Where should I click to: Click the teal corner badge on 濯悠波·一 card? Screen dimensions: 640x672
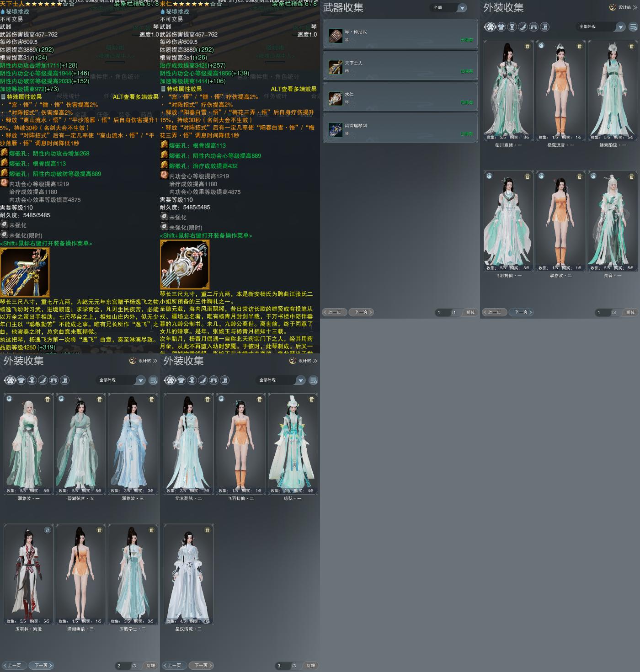pyautogui.click(x=9, y=399)
